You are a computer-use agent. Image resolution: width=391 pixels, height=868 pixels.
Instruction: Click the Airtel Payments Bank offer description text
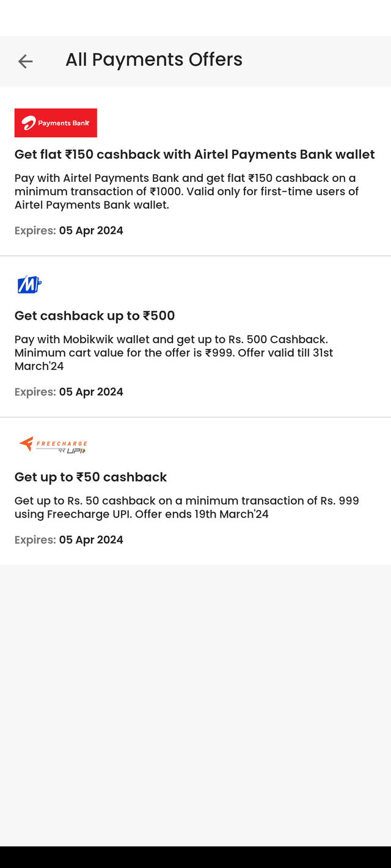click(186, 192)
